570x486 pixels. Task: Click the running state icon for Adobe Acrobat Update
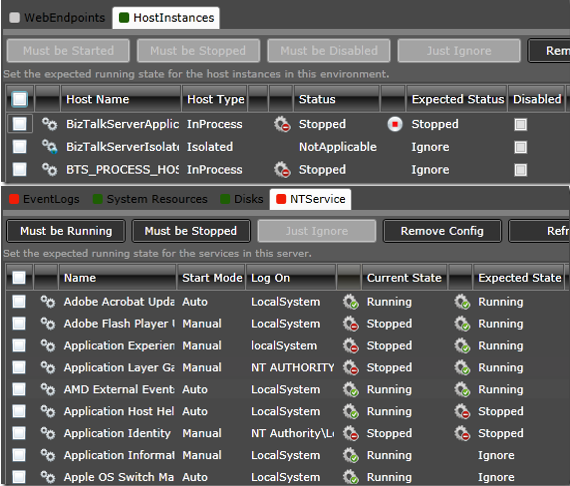tap(351, 302)
